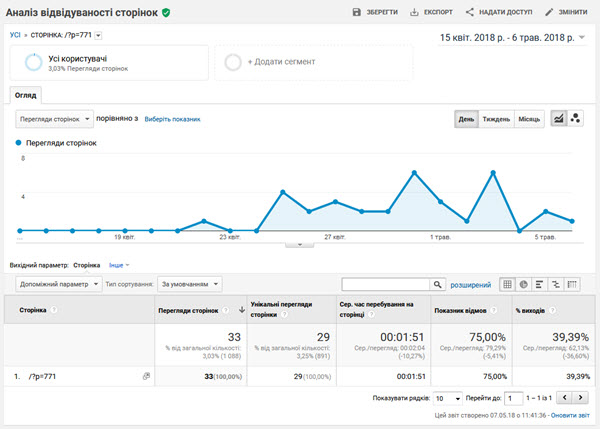Click the table search input field
Image resolution: width=600 pixels, height=429 pixels.
(x=386, y=284)
